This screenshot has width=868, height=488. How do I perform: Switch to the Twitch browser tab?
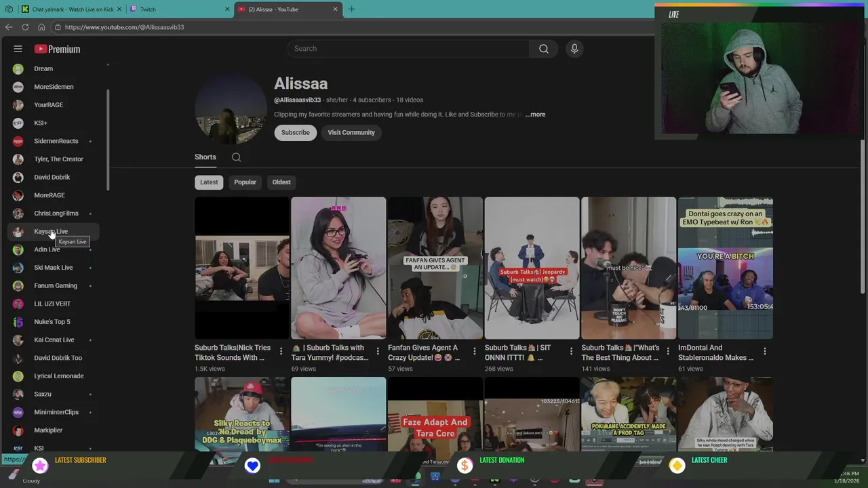pos(180,9)
